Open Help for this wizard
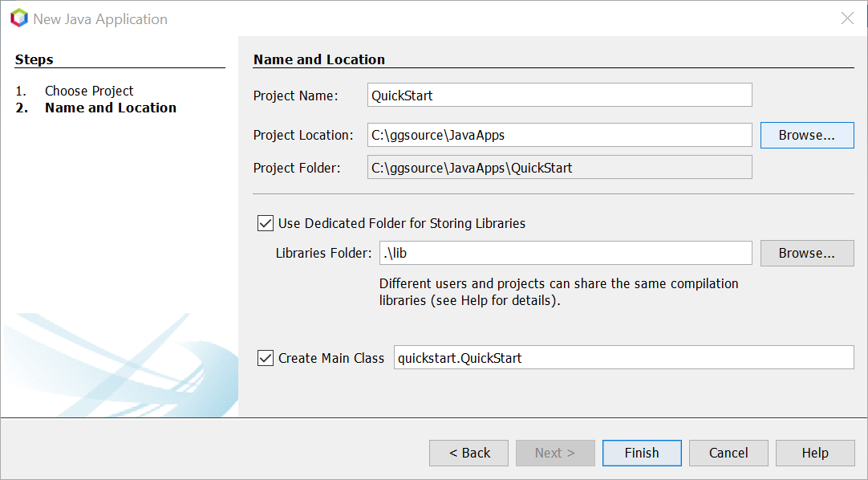This screenshot has height=480, width=868. click(814, 453)
